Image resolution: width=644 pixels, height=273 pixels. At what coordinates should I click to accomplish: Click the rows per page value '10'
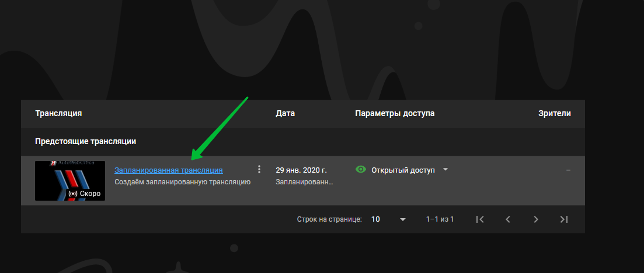pyautogui.click(x=375, y=219)
